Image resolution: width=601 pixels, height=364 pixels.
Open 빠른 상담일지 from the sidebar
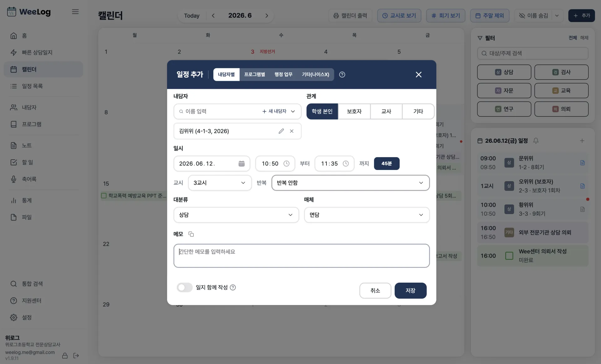(43, 52)
